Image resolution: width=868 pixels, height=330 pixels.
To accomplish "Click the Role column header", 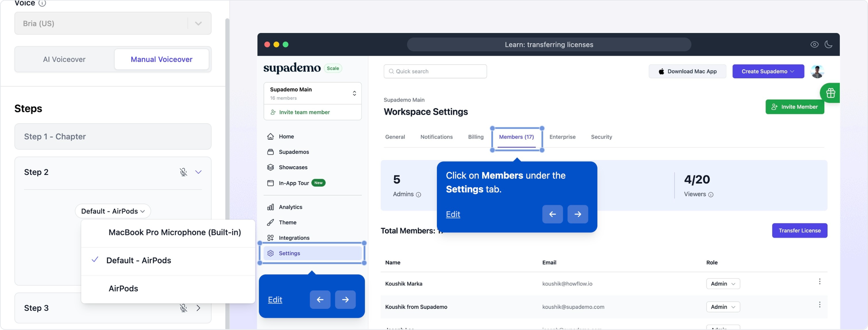I will pyautogui.click(x=712, y=263).
